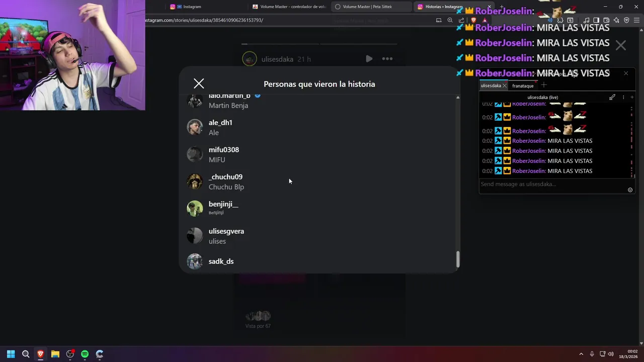Play the paused Instagram story

[x=369, y=59]
